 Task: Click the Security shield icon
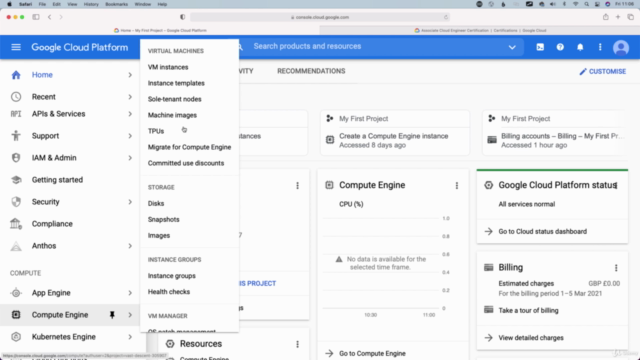16,202
